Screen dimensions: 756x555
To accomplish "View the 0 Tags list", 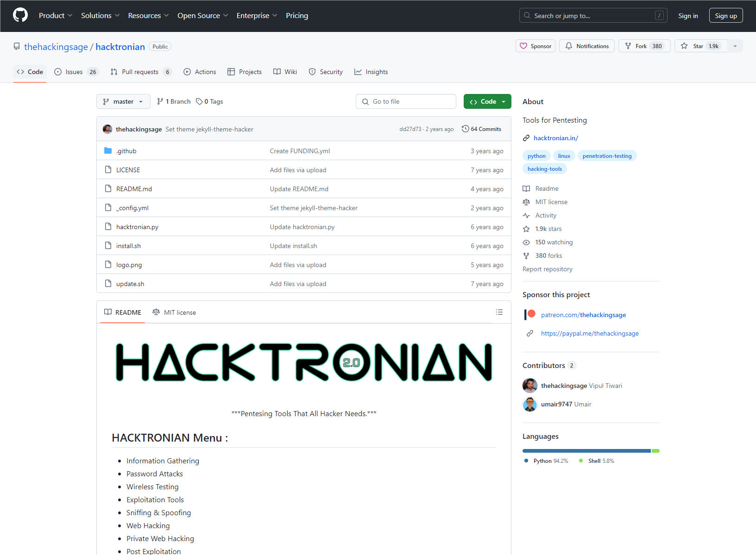I will pos(209,101).
